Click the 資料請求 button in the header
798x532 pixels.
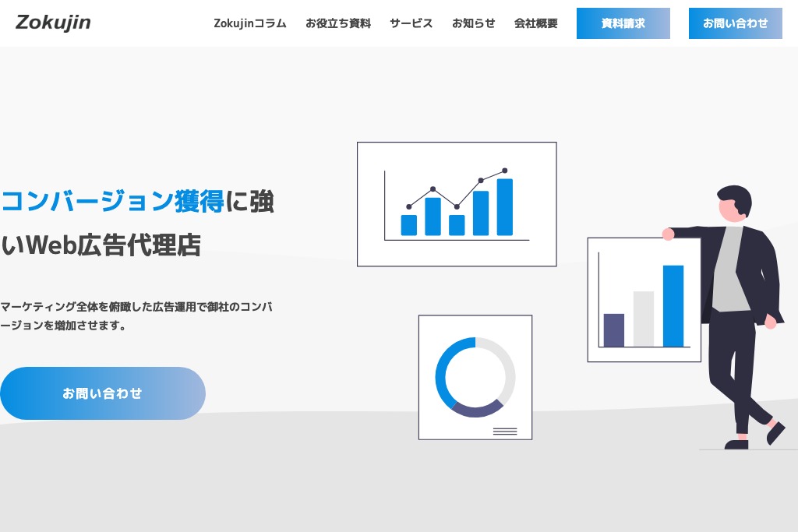623,23
